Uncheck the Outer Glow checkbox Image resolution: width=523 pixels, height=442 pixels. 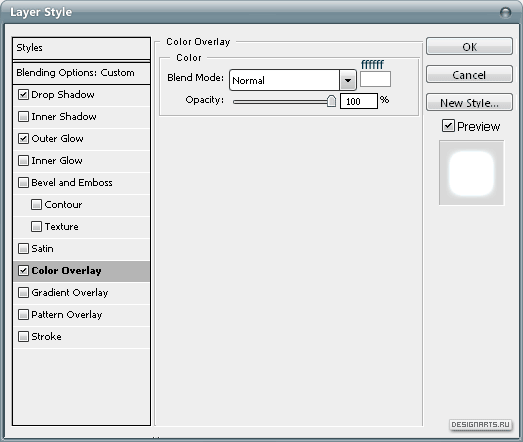23,139
